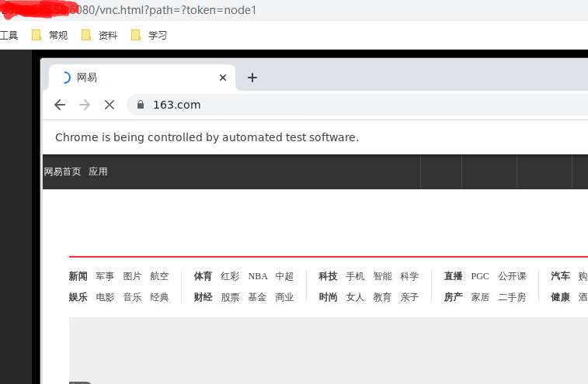The width and height of the screenshot is (588, 384).
Task: Open the 航空 link
Action: [159, 276]
